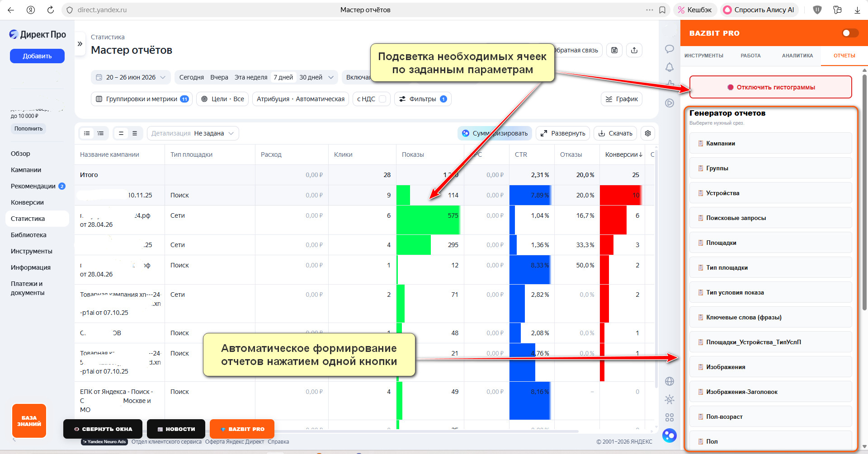
Task: Open the Цели · Все selector
Action: pos(222,99)
